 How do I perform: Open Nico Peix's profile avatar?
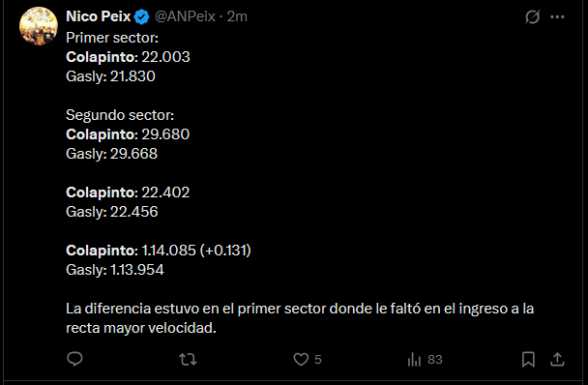tap(39, 26)
